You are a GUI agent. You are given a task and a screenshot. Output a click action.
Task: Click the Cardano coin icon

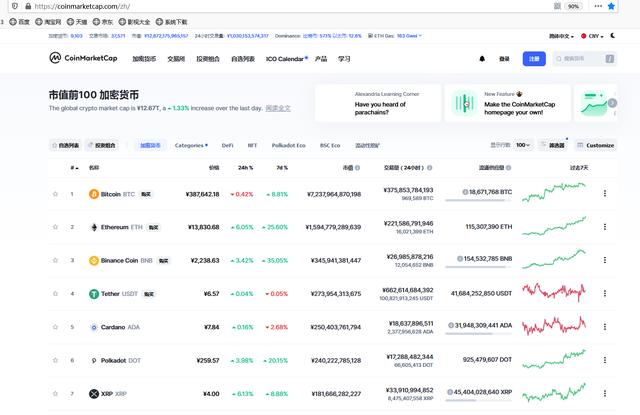click(x=94, y=327)
